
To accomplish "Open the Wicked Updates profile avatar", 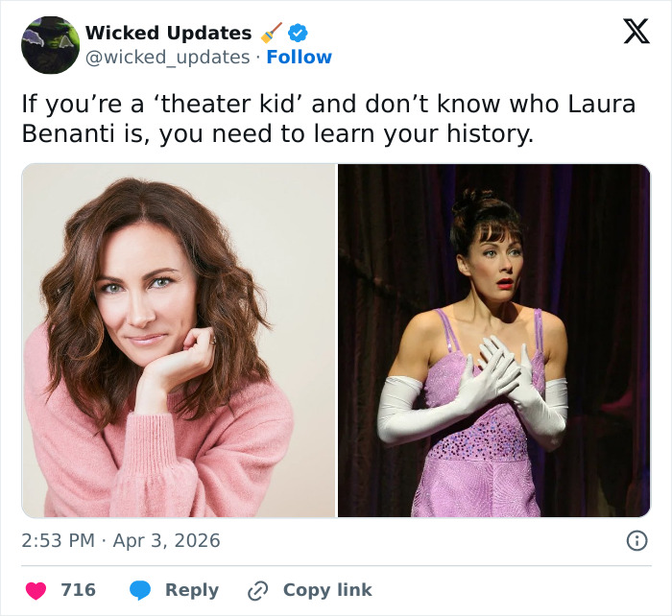I will [x=50, y=44].
